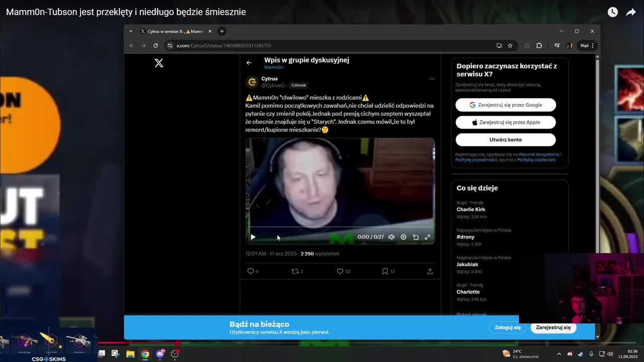The image size is (644, 362).
Task: Play the embedded video
Action: point(253,237)
